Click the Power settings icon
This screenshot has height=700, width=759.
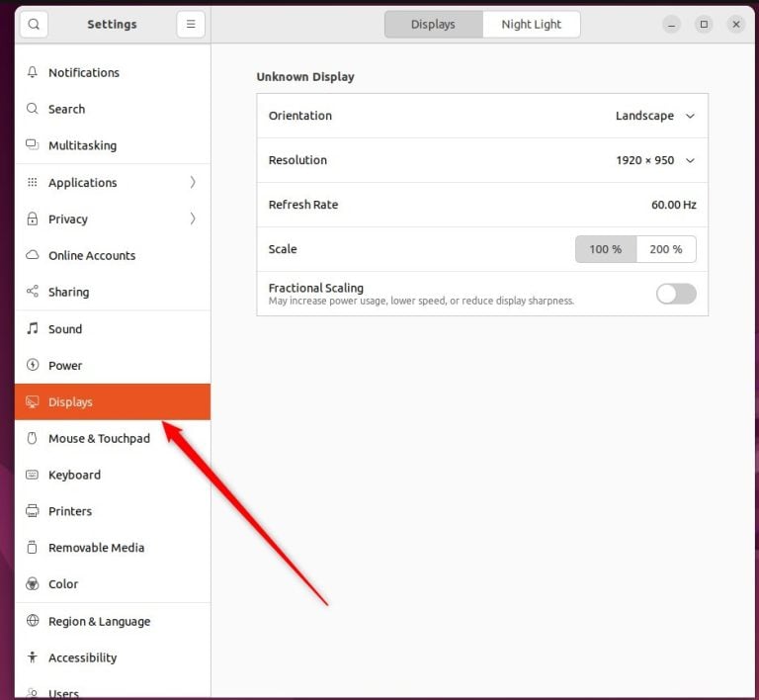(x=33, y=365)
